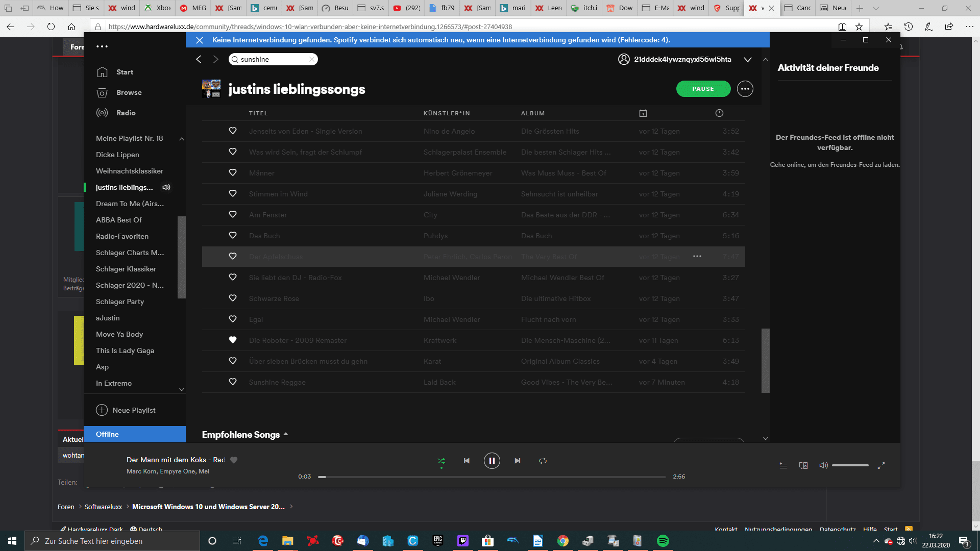980x551 pixels.
Task: Pause playback with the round button
Action: pyautogui.click(x=492, y=461)
